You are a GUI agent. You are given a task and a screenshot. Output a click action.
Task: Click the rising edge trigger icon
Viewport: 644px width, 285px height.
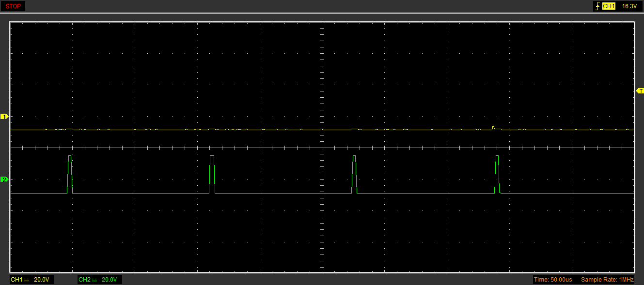tap(597, 6)
